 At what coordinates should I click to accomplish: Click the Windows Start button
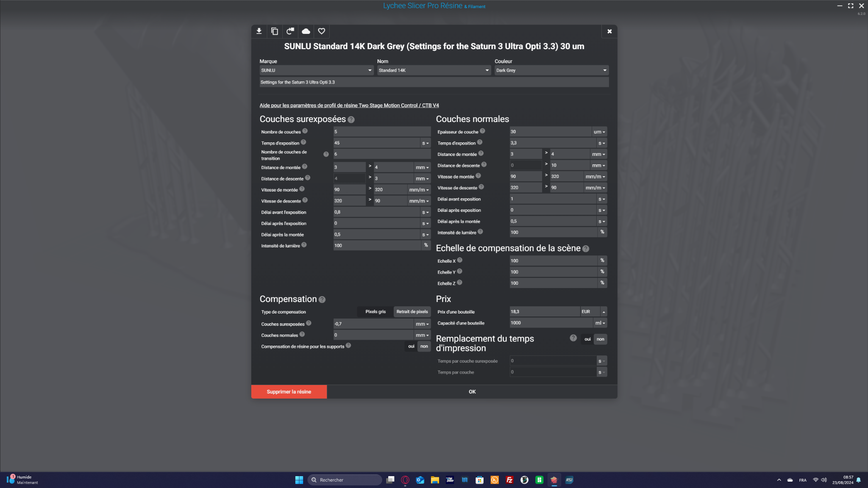[x=299, y=480]
